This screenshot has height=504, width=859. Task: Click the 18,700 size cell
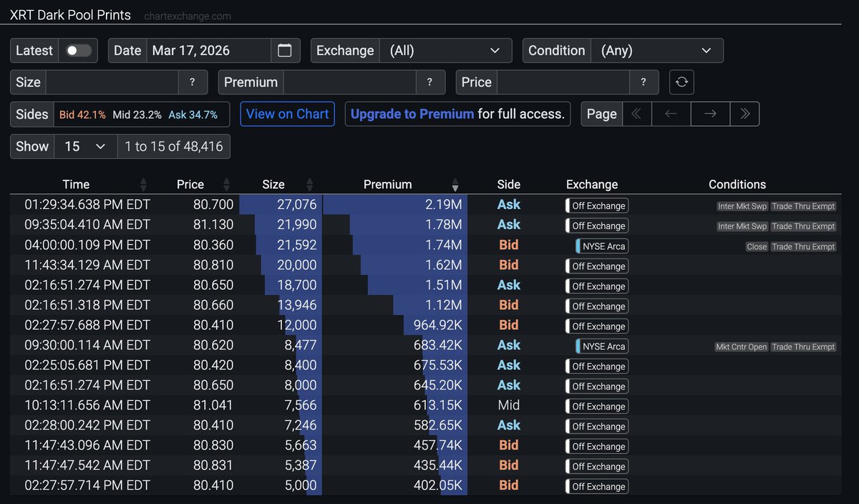click(x=296, y=285)
